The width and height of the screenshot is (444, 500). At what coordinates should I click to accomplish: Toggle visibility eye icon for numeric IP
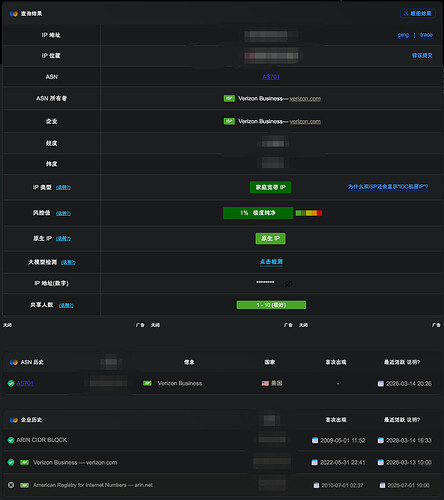tap(289, 284)
